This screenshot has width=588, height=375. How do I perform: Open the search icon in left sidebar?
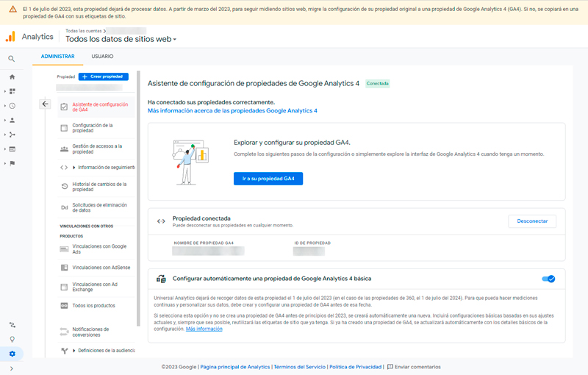[x=12, y=59]
